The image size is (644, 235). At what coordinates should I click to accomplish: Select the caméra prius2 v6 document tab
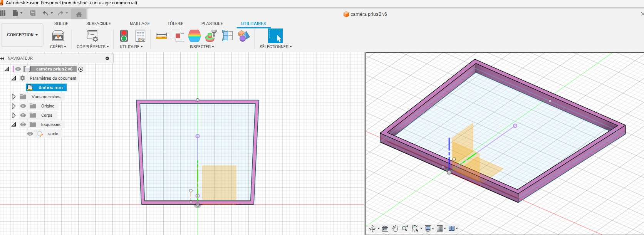pyautogui.click(x=365, y=14)
